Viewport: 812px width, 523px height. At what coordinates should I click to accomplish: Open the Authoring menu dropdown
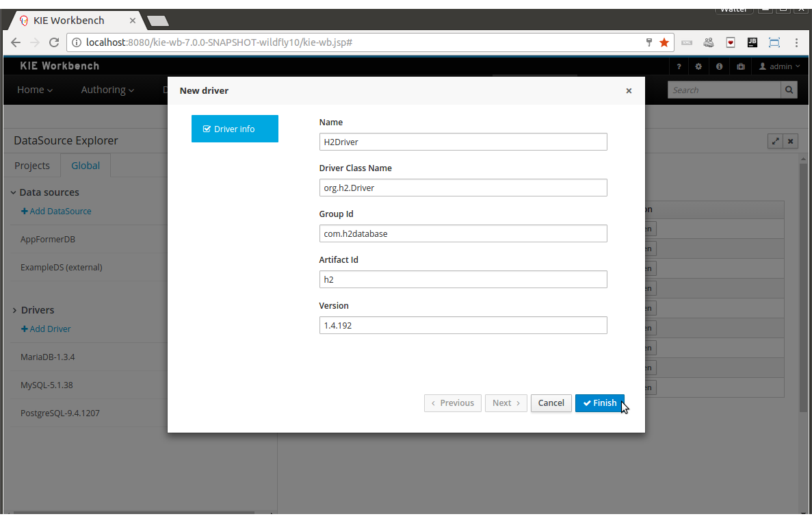[107, 90]
